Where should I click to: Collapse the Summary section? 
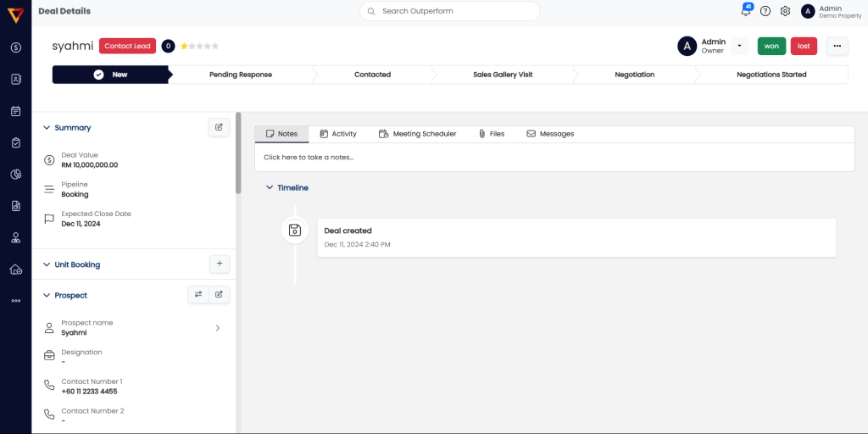pyautogui.click(x=47, y=128)
